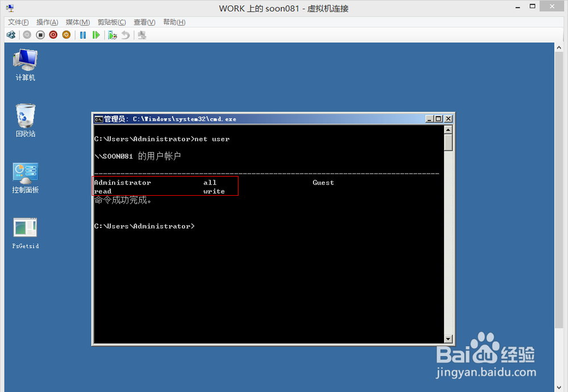Image resolution: width=568 pixels, height=392 pixels.
Task: Shut down the VM with the red power icon
Action: pyautogui.click(x=53, y=35)
